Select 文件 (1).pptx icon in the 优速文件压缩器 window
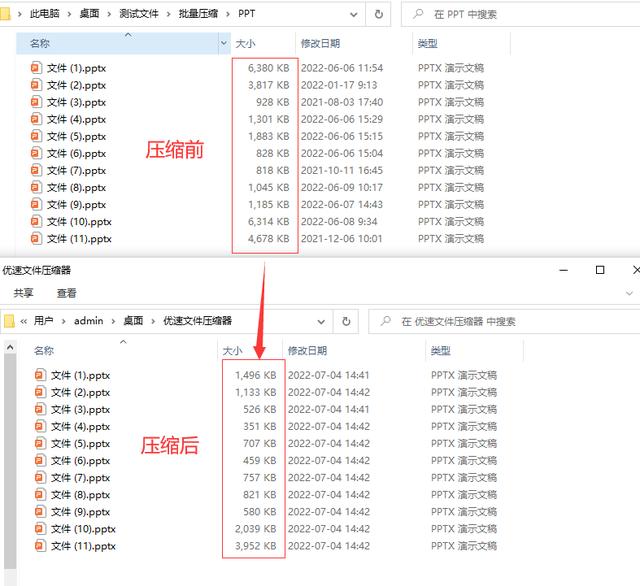Image resolution: width=640 pixels, height=586 pixels. click(x=40, y=375)
